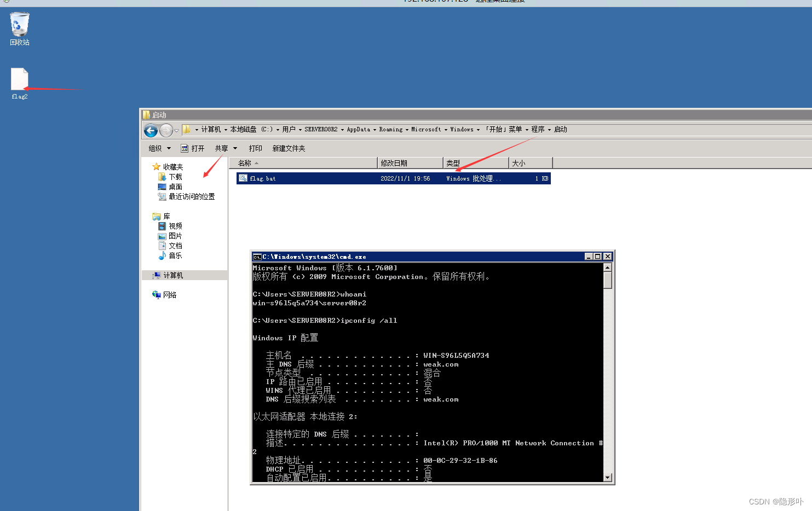Screen dimensions: 812x511
Task: Click 用户 in the address breadcrumb
Action: 289,130
